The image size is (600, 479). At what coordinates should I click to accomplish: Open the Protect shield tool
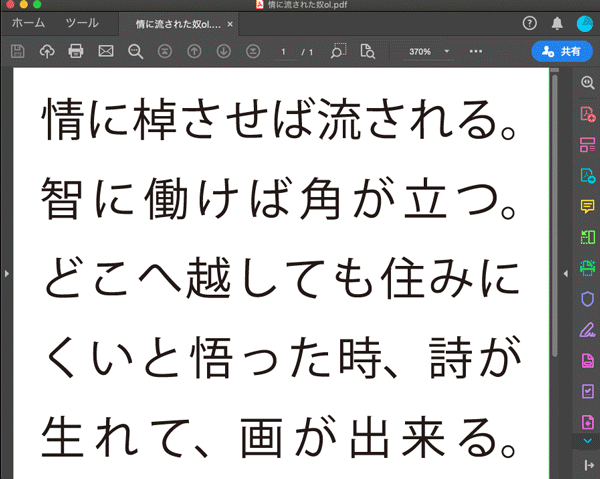(x=587, y=299)
